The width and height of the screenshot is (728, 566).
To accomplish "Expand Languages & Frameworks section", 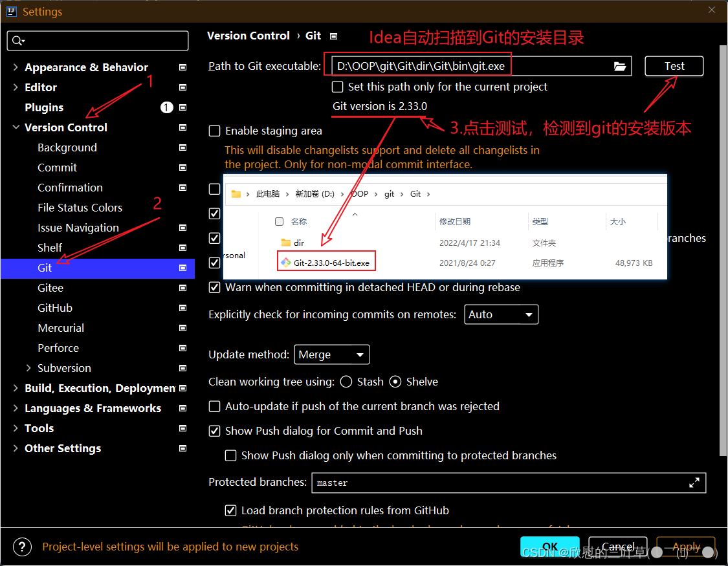I will (x=16, y=408).
